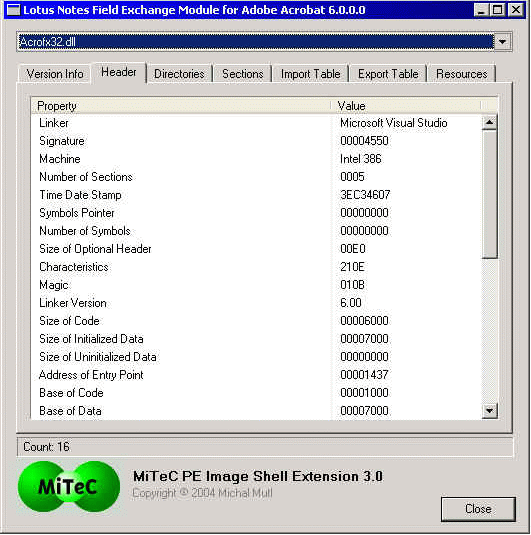The image size is (531, 535).
Task: Minimize the Lotus Notes Field Exchange window
Action: pyautogui.click(x=481, y=10)
